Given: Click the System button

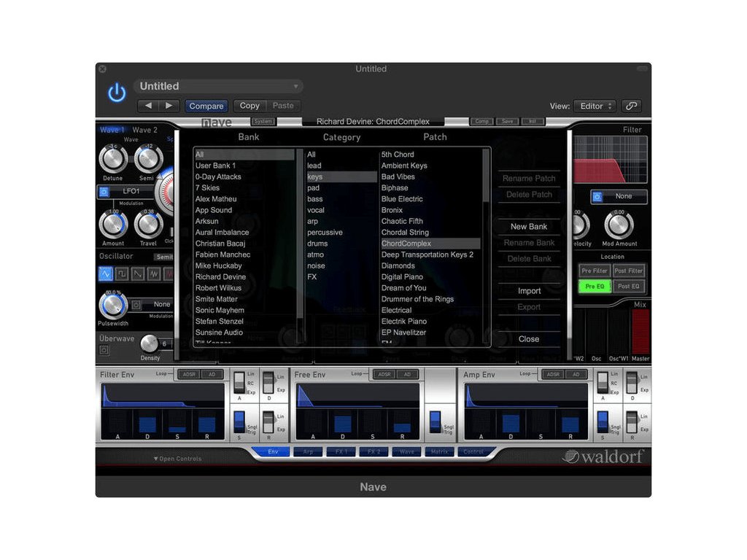Looking at the screenshot, I should pyautogui.click(x=263, y=122).
